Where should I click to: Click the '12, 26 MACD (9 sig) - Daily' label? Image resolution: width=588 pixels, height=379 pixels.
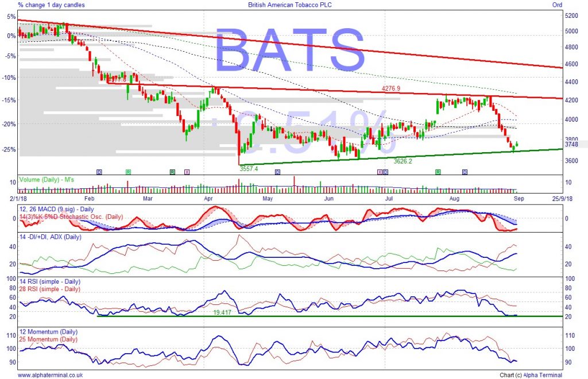click(x=57, y=209)
